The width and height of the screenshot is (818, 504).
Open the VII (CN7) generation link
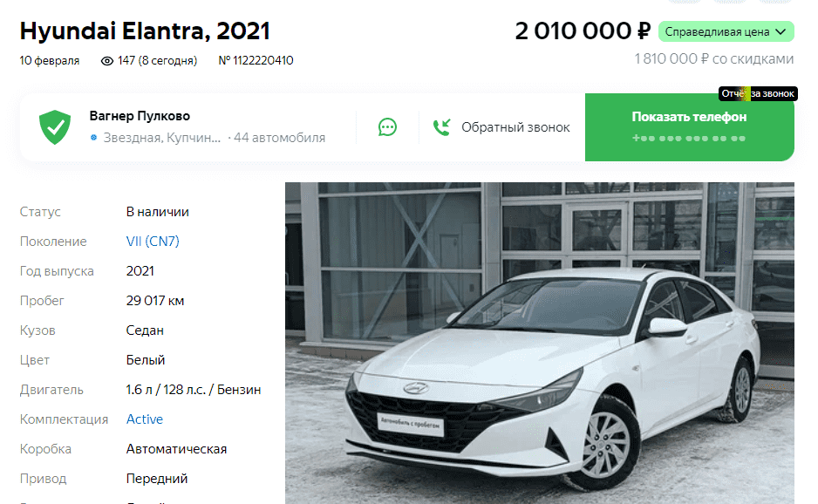pyautogui.click(x=153, y=241)
